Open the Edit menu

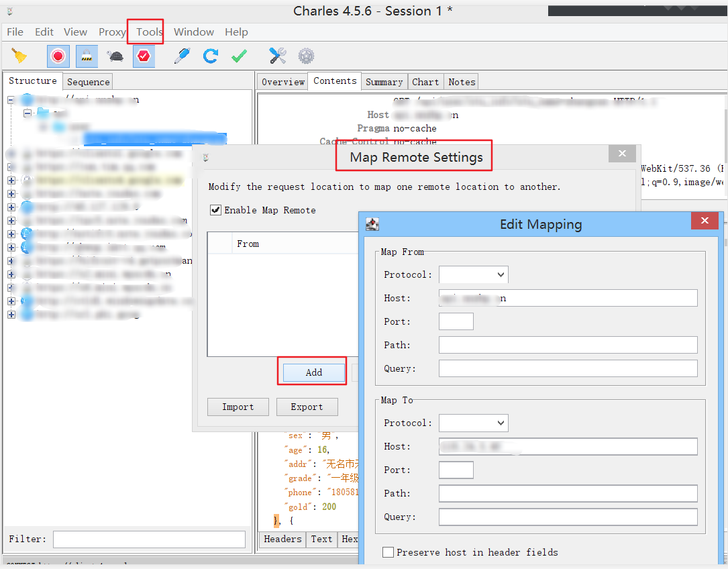(44, 32)
